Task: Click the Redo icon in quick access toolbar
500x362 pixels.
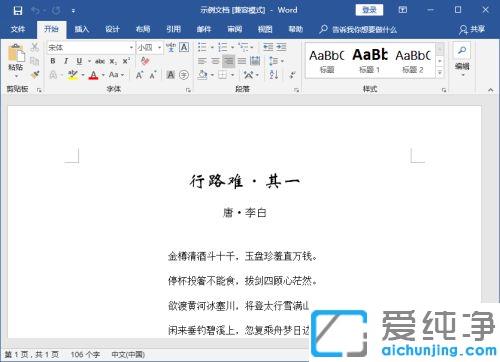Action: [56, 10]
